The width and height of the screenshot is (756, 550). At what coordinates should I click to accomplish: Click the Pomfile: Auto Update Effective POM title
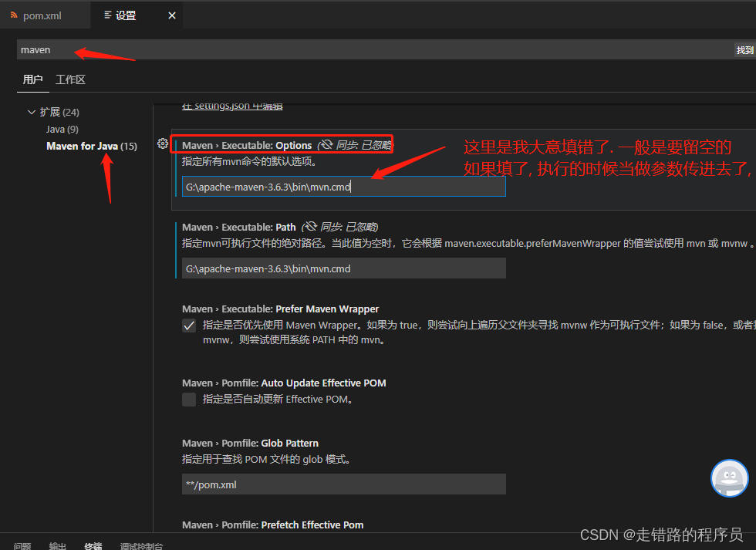[x=284, y=383]
